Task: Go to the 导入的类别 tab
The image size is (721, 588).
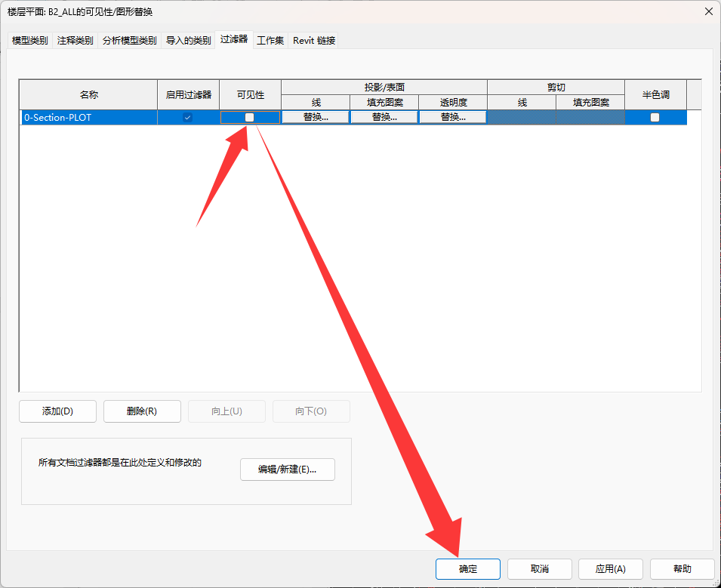Action: [x=188, y=41]
